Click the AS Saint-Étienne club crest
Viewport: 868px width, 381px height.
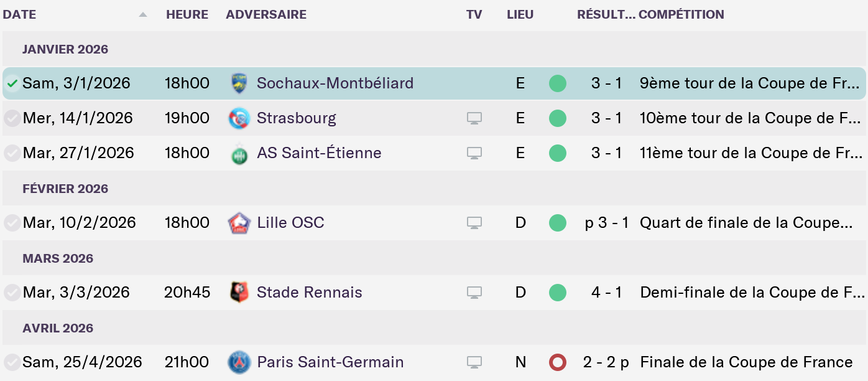(x=239, y=153)
